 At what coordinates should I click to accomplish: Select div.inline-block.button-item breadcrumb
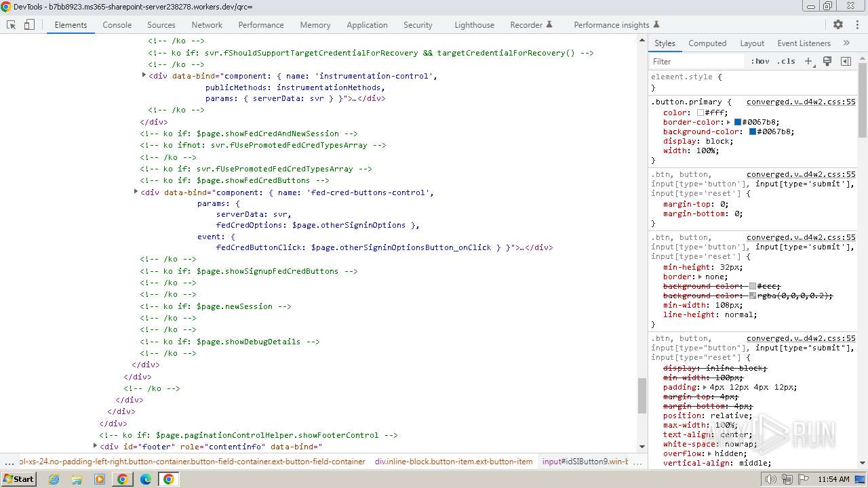[x=454, y=462]
